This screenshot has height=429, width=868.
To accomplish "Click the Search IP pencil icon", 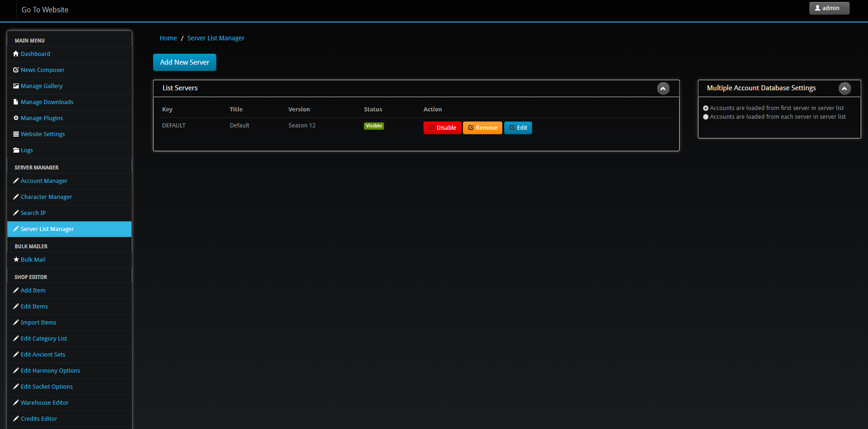I will pos(16,213).
